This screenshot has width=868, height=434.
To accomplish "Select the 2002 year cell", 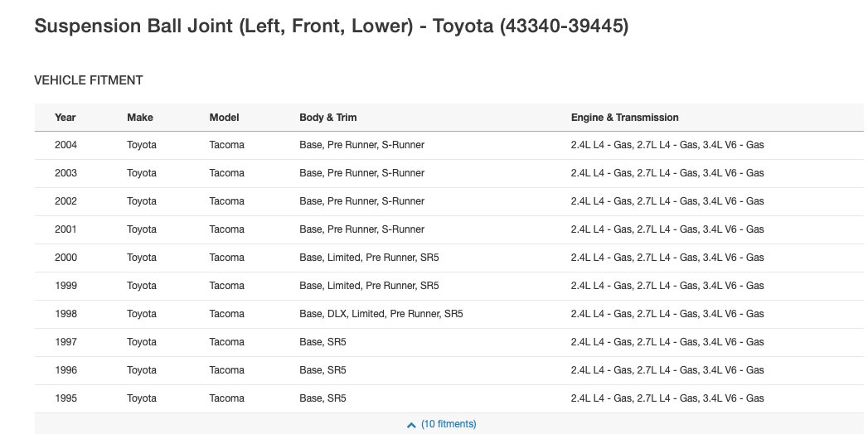I will click(x=65, y=201).
